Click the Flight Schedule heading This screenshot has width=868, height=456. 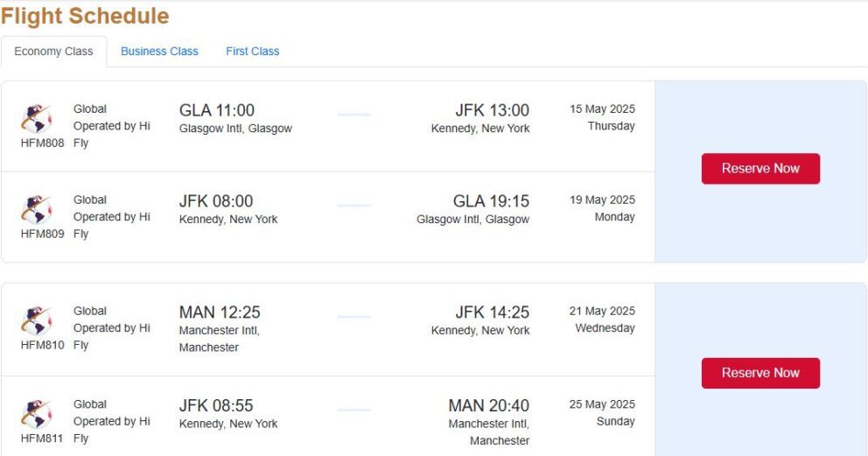coord(85,16)
